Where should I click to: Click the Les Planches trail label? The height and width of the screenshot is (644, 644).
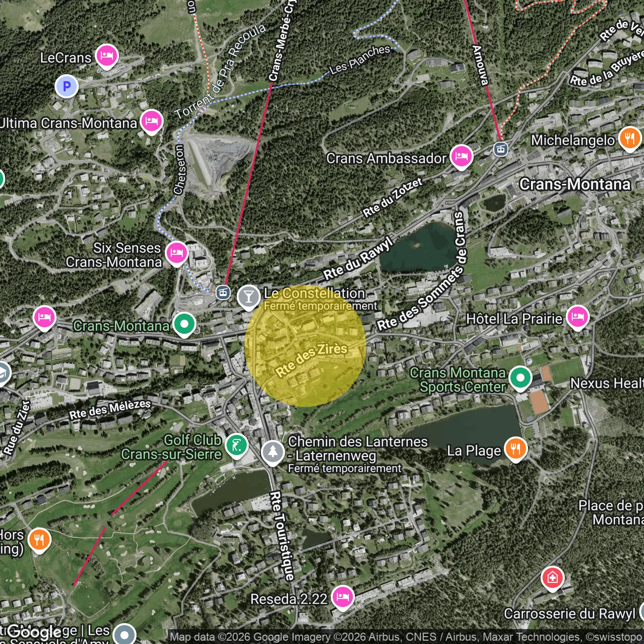360,59
